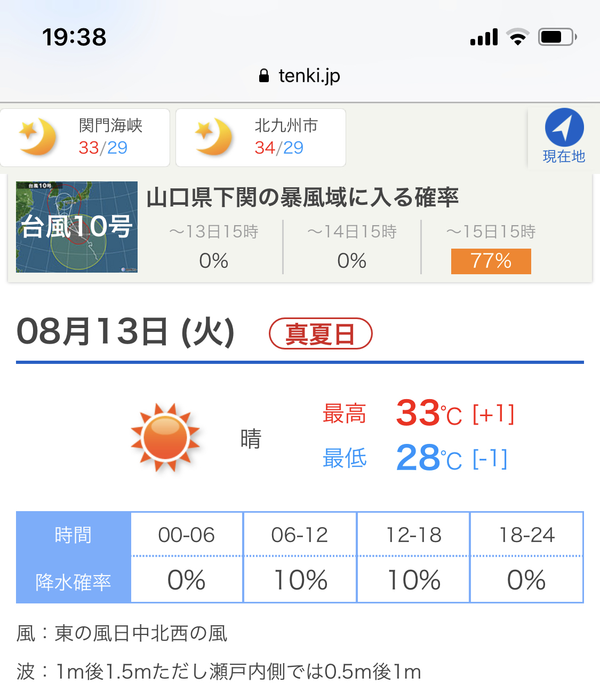Select the 12-18 time slot column
Viewport: 600px width, 700px height.
coord(413,535)
